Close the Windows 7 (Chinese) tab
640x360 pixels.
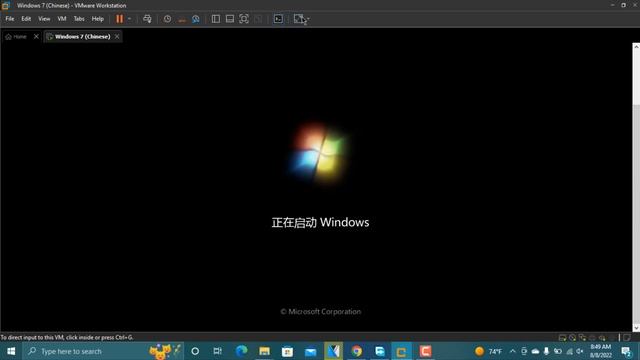pos(117,37)
